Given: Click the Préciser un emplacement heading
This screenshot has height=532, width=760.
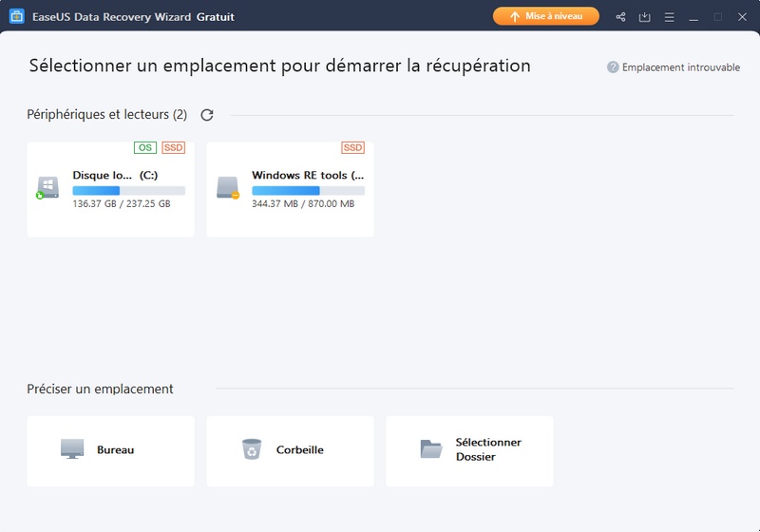Looking at the screenshot, I should (x=100, y=389).
